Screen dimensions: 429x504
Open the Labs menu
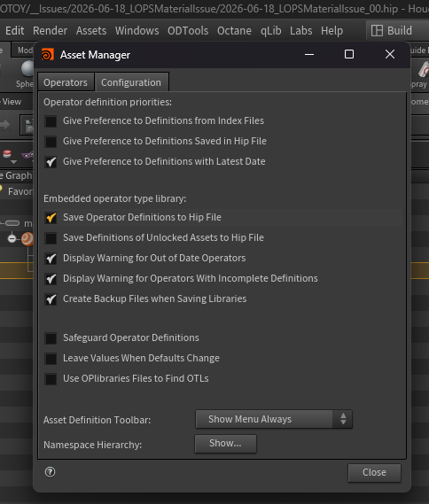301,30
